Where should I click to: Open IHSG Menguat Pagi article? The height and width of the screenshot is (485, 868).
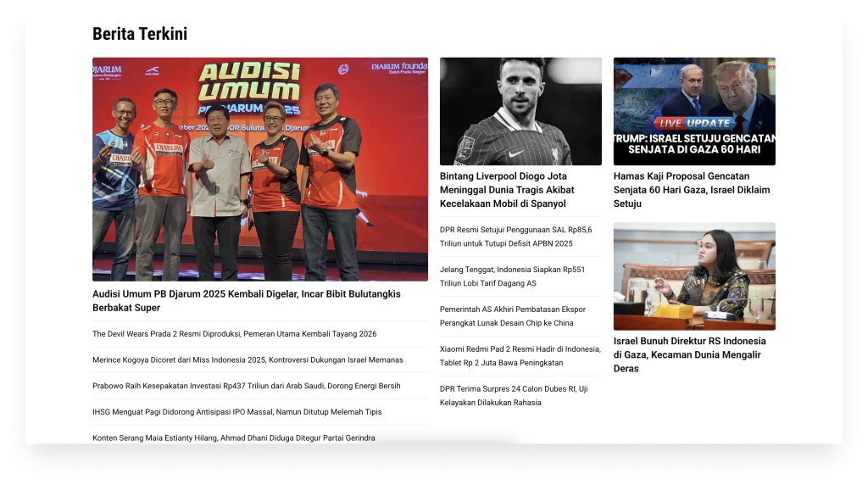[x=237, y=412]
